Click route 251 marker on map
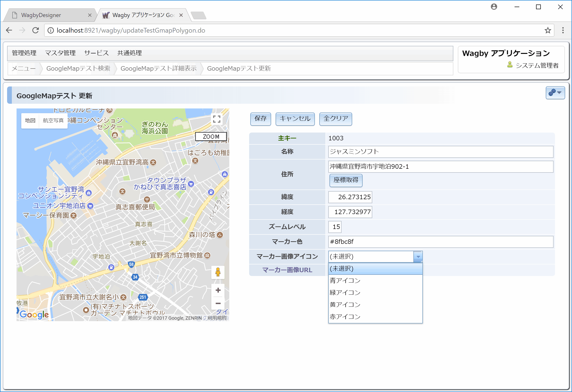Viewport: 572px width, 392px height. (143, 297)
